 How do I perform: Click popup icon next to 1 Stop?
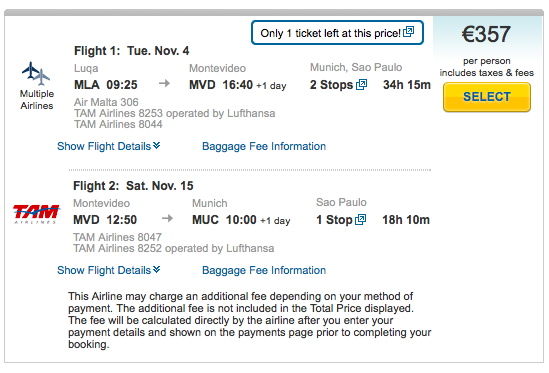click(x=360, y=220)
